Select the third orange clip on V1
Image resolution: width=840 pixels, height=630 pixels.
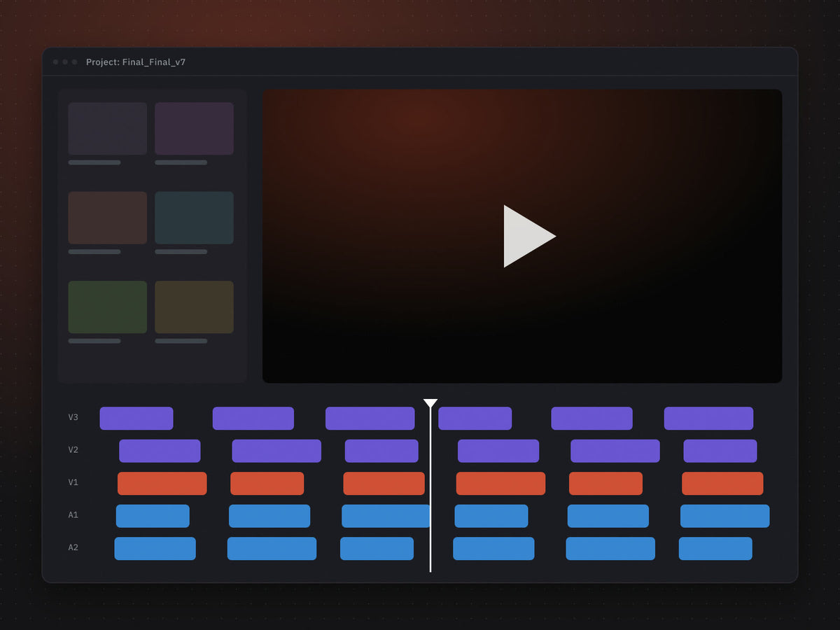[384, 484]
